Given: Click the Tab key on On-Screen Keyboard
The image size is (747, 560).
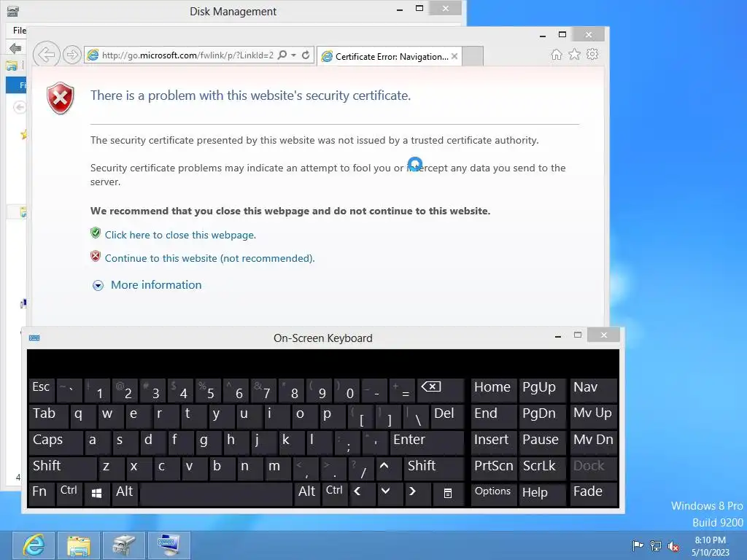Looking at the screenshot, I should pos(49,415).
